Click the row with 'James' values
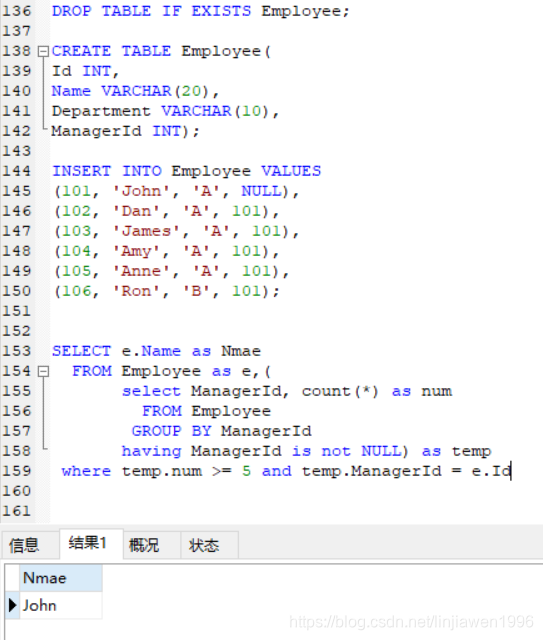The height and width of the screenshot is (640, 543). [177, 231]
